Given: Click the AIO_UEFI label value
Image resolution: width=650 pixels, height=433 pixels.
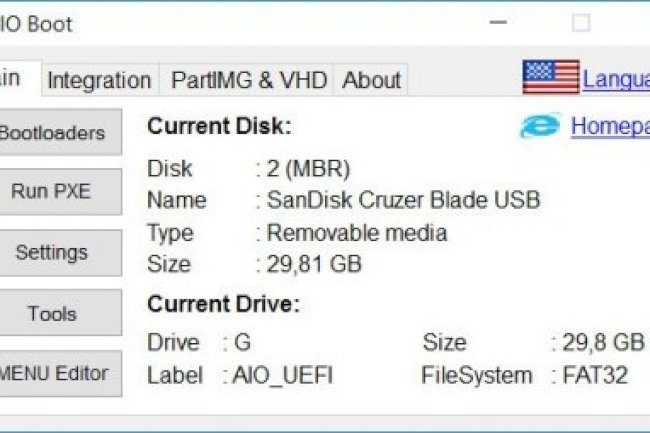Looking at the screenshot, I should point(282,376).
